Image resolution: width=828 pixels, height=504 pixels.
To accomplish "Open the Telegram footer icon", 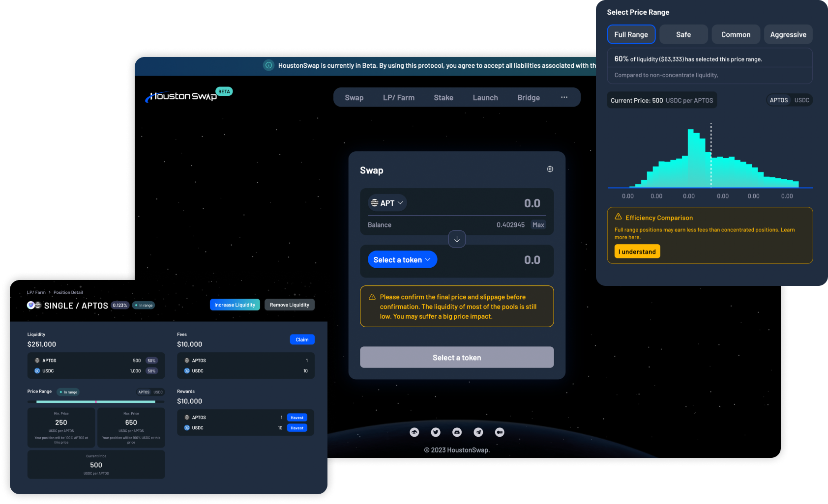I will coord(478,432).
